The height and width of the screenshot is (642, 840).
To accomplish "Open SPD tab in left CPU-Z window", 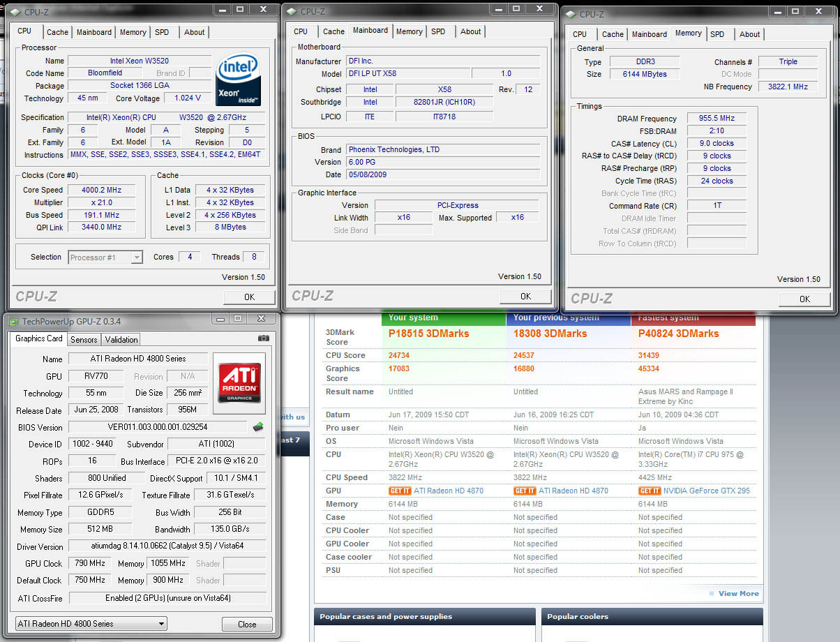I will pos(162,32).
